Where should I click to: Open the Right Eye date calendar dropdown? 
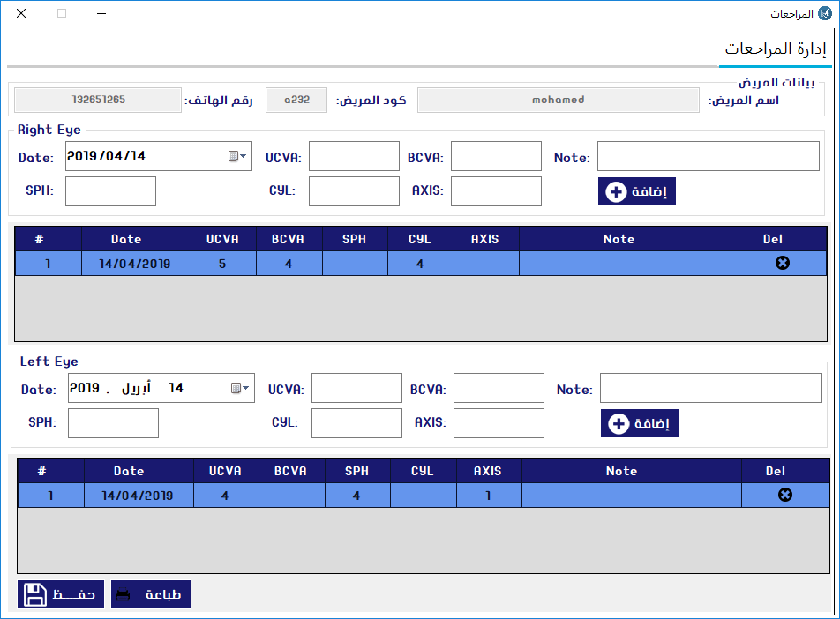237,156
